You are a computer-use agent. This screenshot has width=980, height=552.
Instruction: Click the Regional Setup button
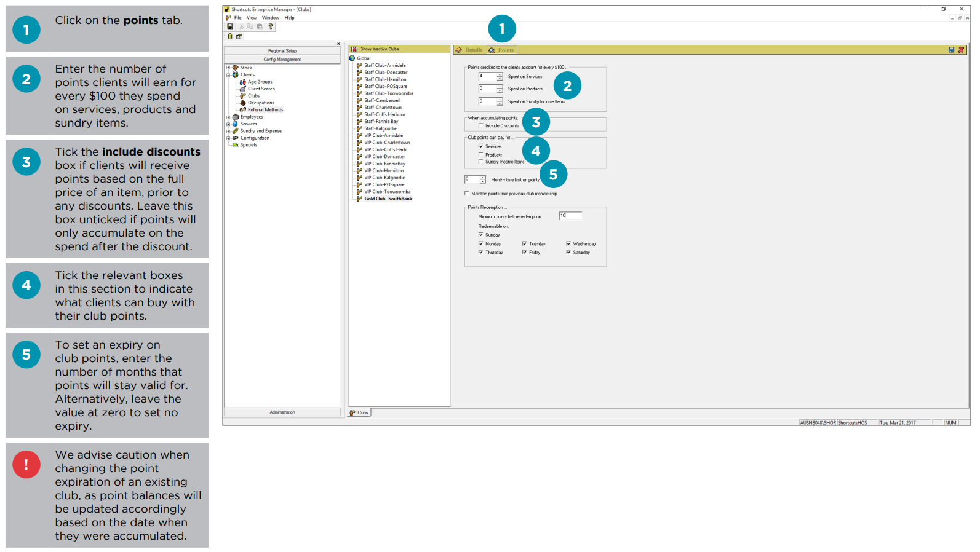(x=282, y=51)
